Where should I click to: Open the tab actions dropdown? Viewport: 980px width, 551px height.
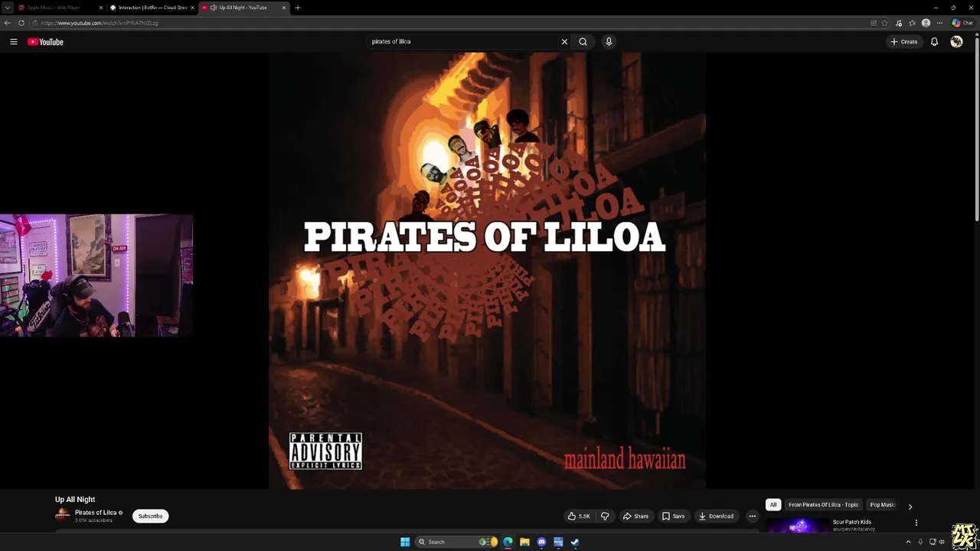click(8, 8)
